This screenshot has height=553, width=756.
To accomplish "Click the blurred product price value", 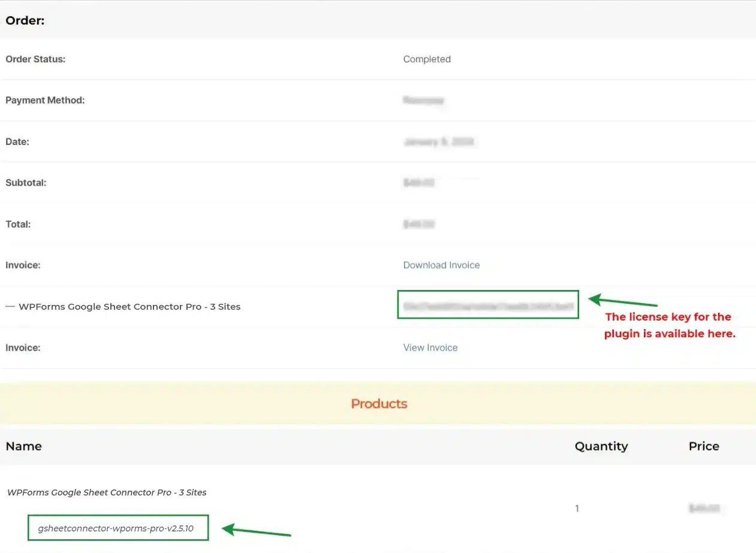I will (x=704, y=508).
